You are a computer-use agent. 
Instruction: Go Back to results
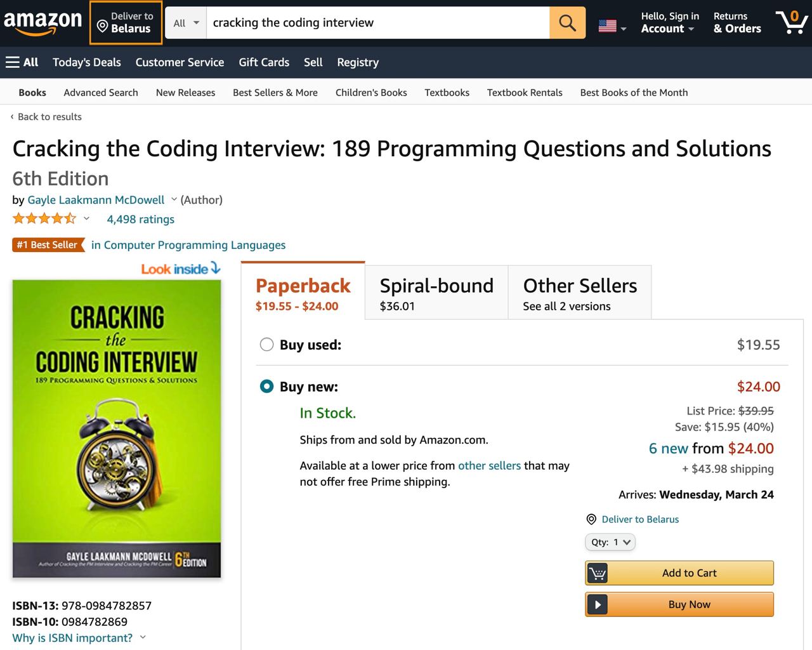pyautogui.click(x=46, y=117)
